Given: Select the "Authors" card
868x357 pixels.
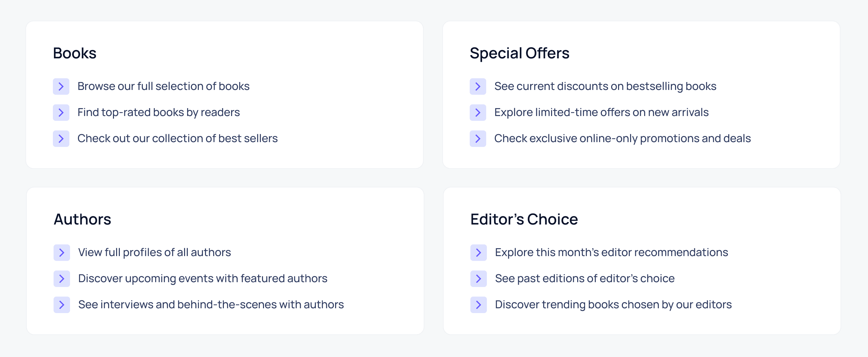Looking at the screenshot, I should (x=83, y=219).
